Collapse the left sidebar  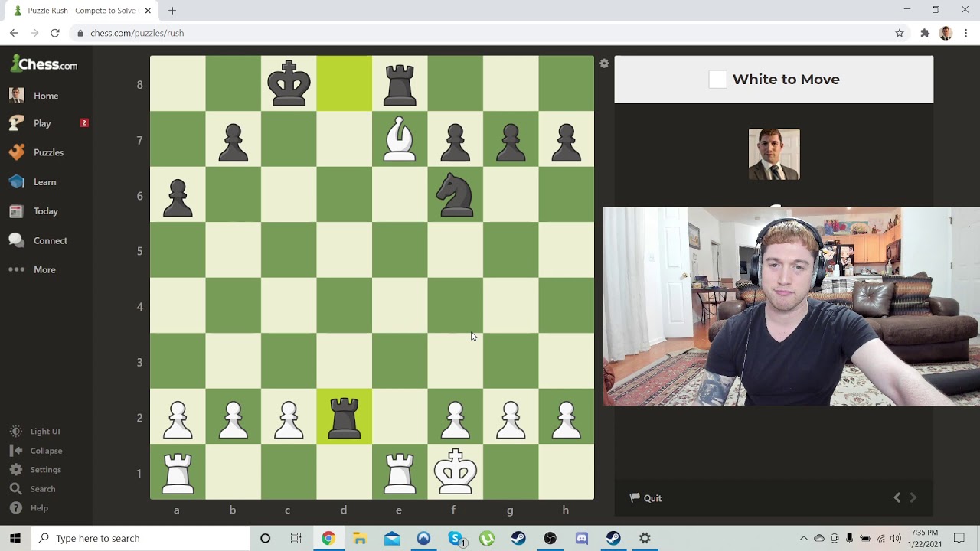tap(46, 451)
